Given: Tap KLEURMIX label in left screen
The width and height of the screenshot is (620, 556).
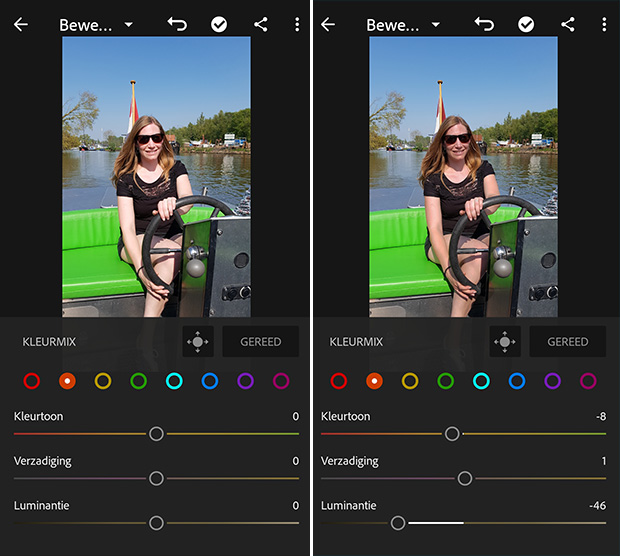Looking at the screenshot, I should tap(49, 342).
